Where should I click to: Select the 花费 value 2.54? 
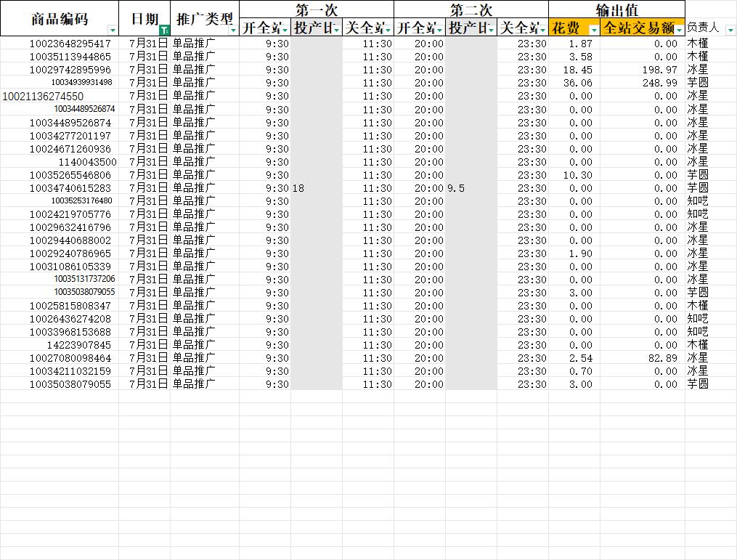click(x=580, y=358)
